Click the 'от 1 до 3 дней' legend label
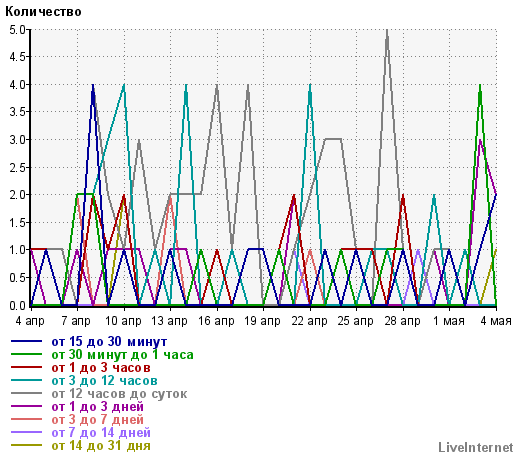 point(98,407)
